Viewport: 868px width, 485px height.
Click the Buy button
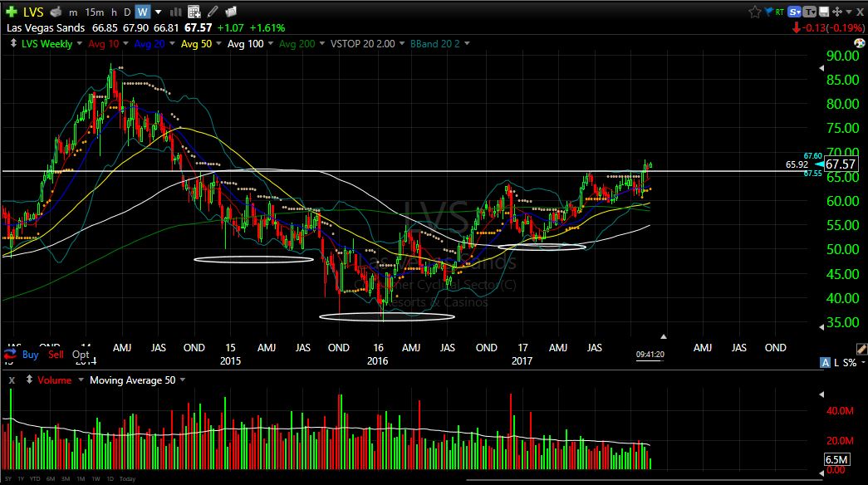[31, 355]
